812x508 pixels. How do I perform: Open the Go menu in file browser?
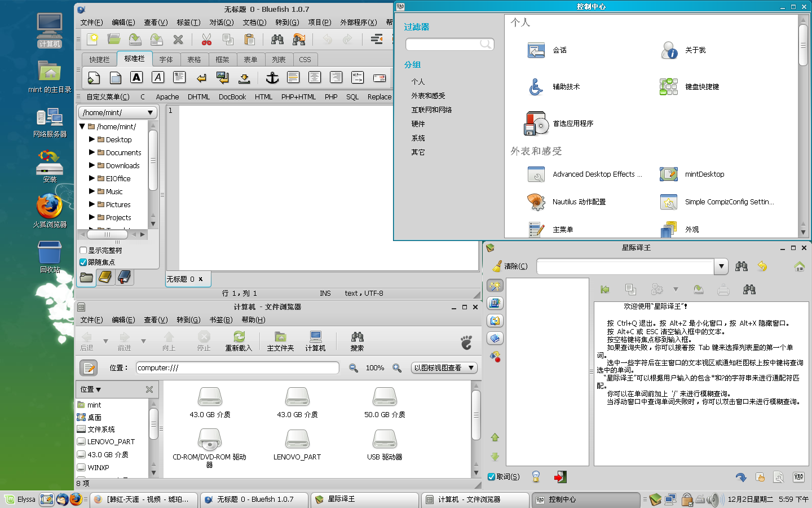tap(188, 320)
